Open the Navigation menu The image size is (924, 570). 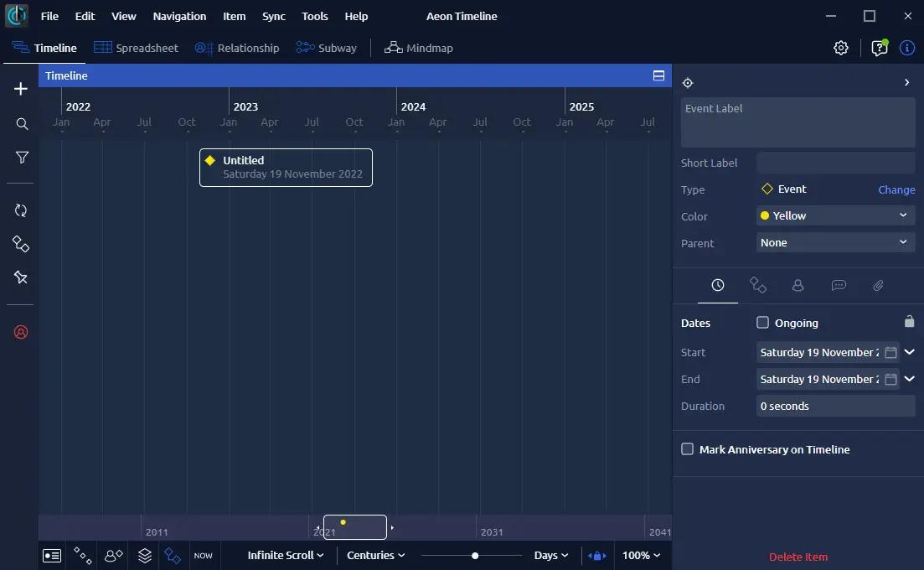tap(179, 16)
